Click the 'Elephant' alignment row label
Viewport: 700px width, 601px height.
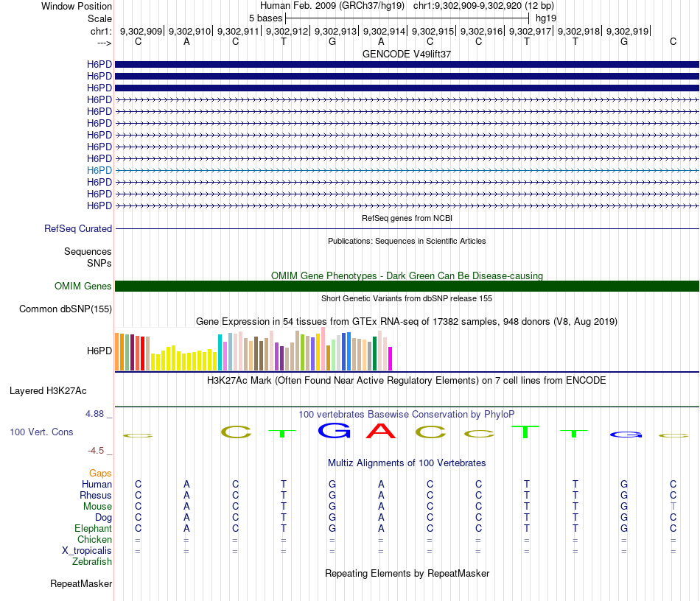tap(93, 528)
